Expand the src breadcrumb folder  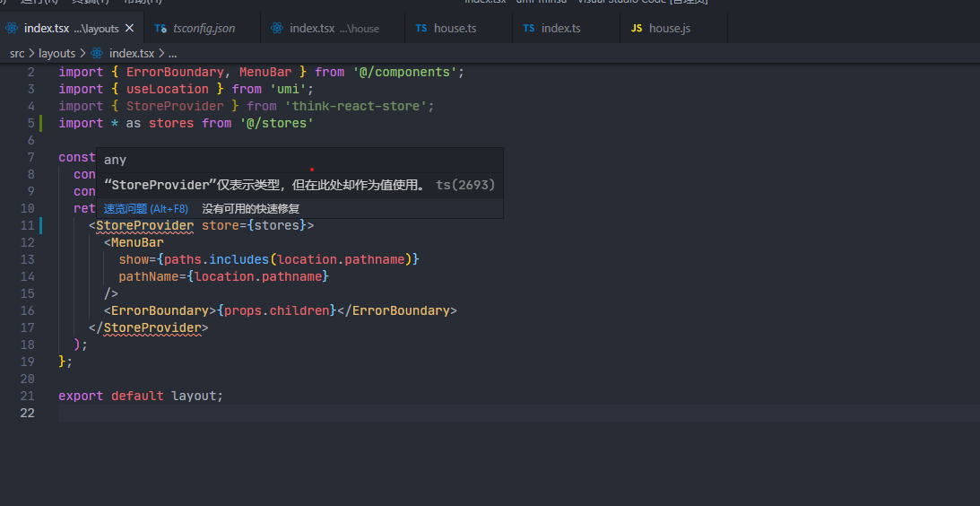coord(17,54)
